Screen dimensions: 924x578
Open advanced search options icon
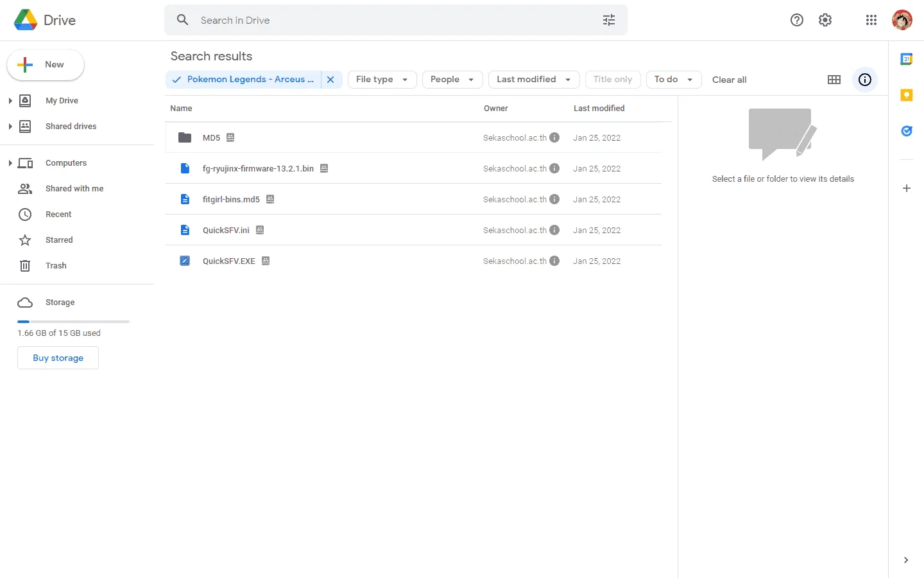[x=609, y=20]
